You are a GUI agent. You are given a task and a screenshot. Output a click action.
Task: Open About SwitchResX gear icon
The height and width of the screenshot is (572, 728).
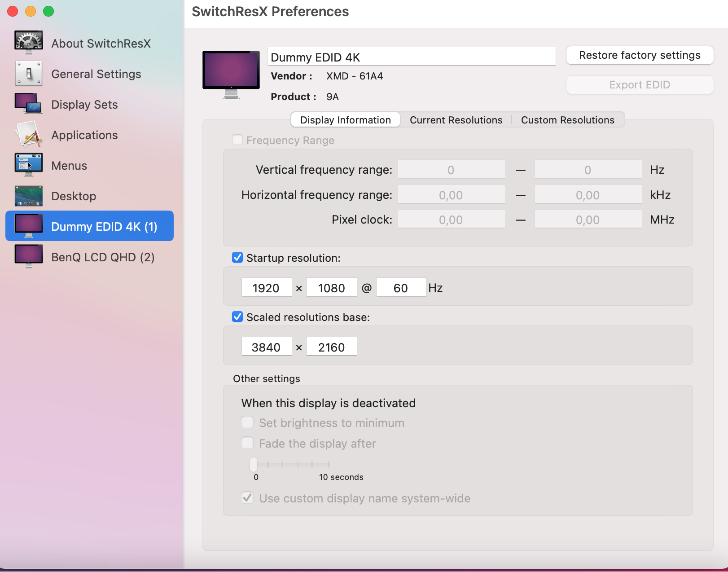coord(29,43)
